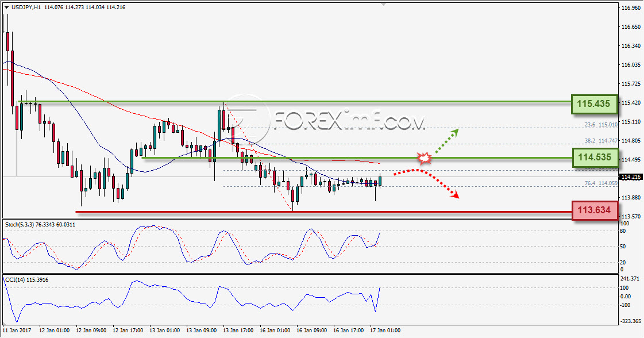Select the CCI(14) 115.3916 indicator label
This screenshot has width=644, height=338.
[x=26, y=279]
